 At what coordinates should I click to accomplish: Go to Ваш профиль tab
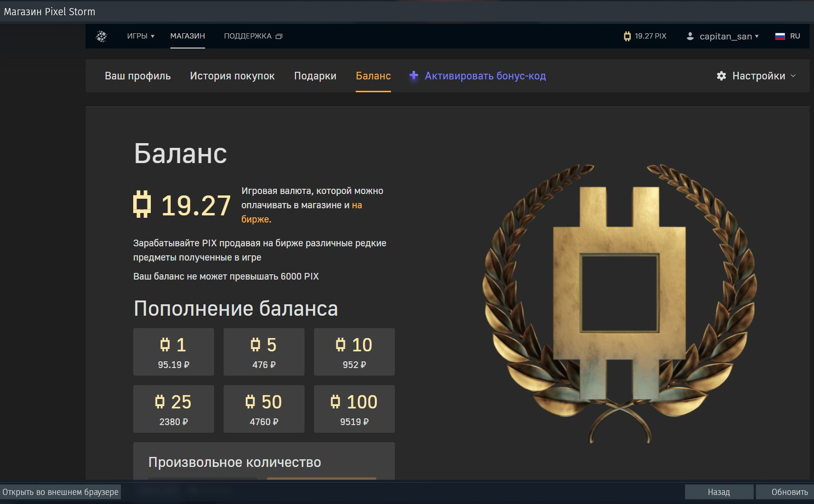pyautogui.click(x=137, y=76)
